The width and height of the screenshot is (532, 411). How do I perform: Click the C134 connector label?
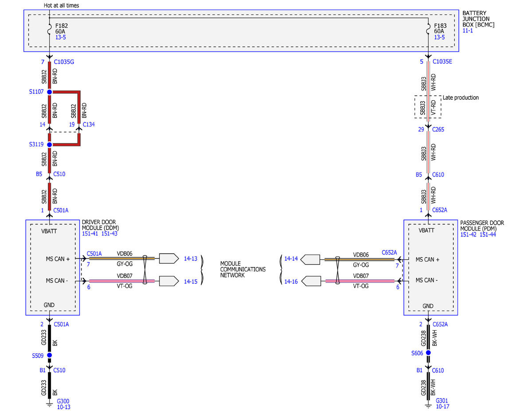88,125
